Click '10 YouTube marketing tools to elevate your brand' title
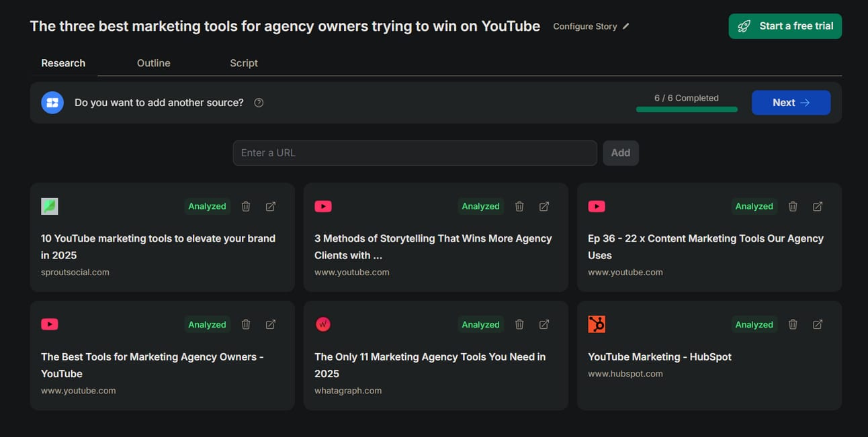868x437 pixels. click(158, 246)
